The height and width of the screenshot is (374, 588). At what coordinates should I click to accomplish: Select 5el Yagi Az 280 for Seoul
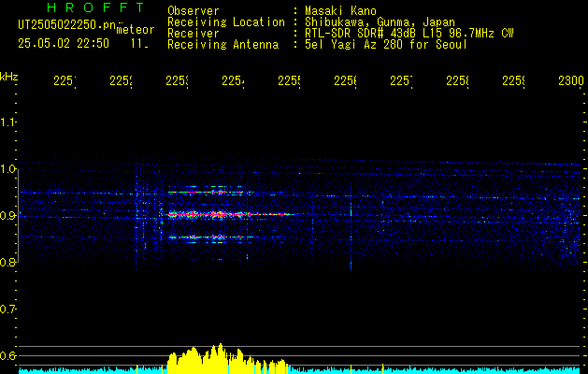coord(386,45)
